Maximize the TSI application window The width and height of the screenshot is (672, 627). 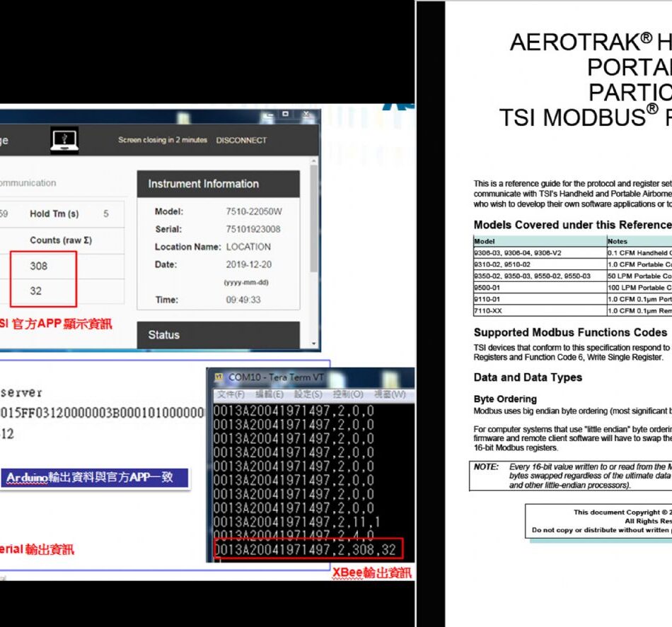pyautogui.click(x=286, y=115)
